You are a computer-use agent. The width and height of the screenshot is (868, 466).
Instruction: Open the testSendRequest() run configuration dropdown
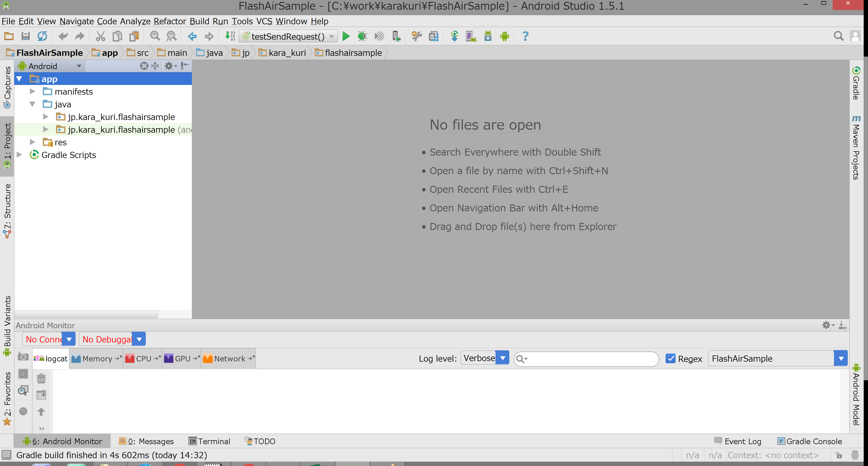288,36
